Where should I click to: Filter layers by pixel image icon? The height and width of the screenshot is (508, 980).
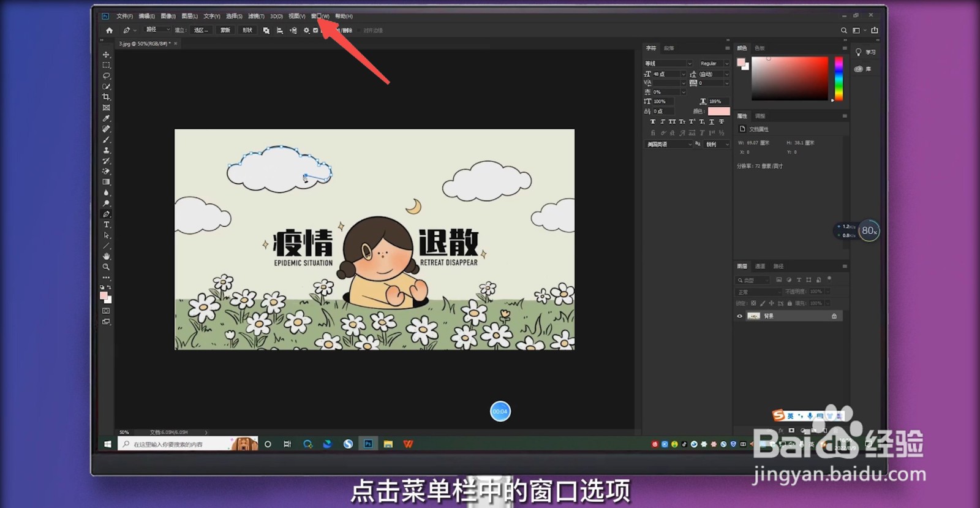click(779, 279)
